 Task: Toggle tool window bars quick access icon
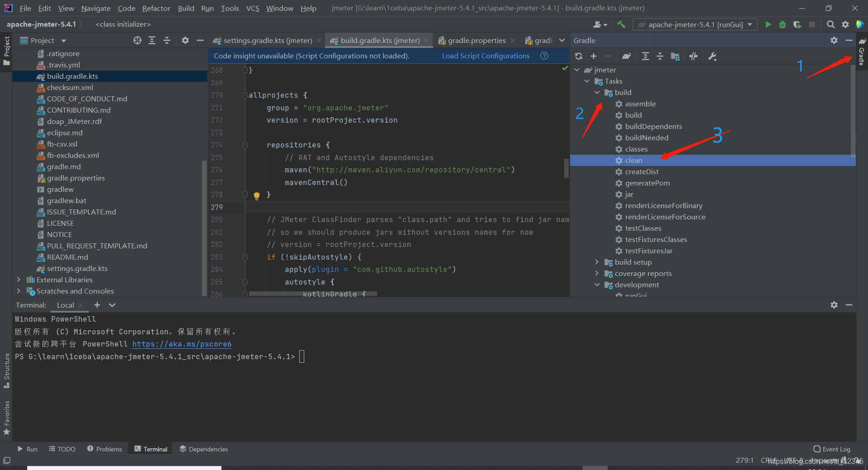[7, 461]
